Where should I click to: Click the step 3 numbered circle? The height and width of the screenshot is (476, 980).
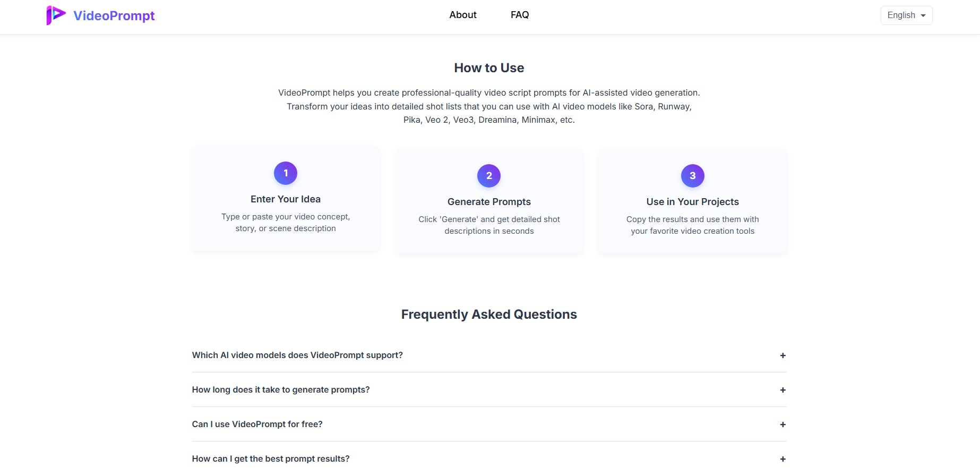pos(693,176)
